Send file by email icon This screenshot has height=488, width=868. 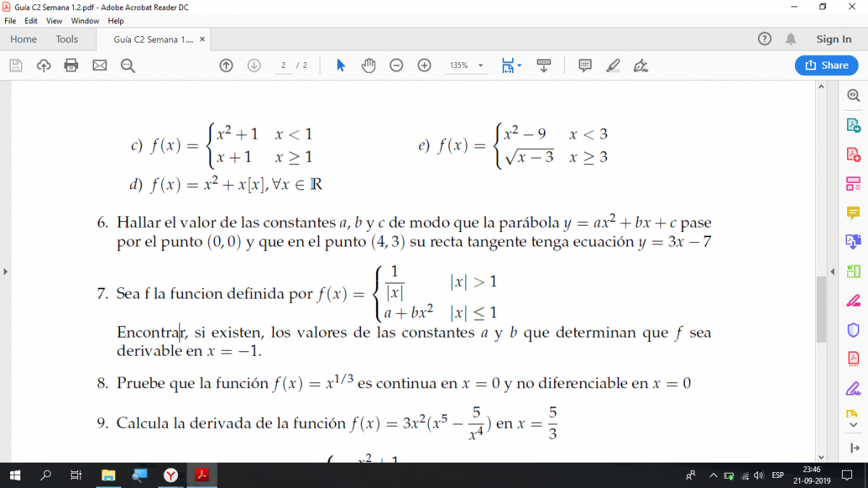click(100, 66)
